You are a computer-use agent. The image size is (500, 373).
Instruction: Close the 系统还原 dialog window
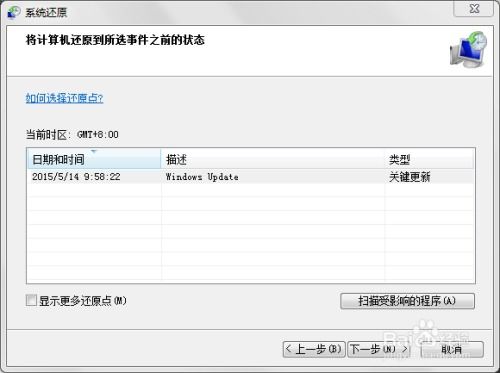[473, 9]
